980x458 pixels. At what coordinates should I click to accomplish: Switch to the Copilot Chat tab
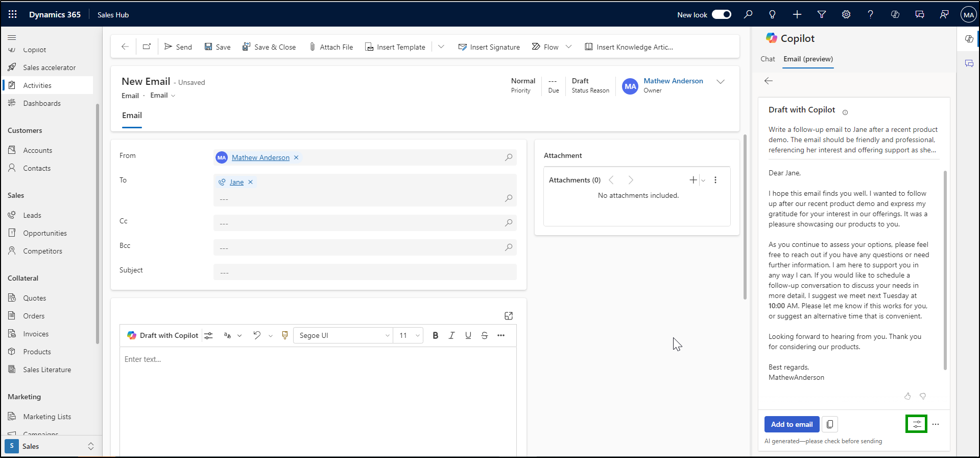(768, 59)
